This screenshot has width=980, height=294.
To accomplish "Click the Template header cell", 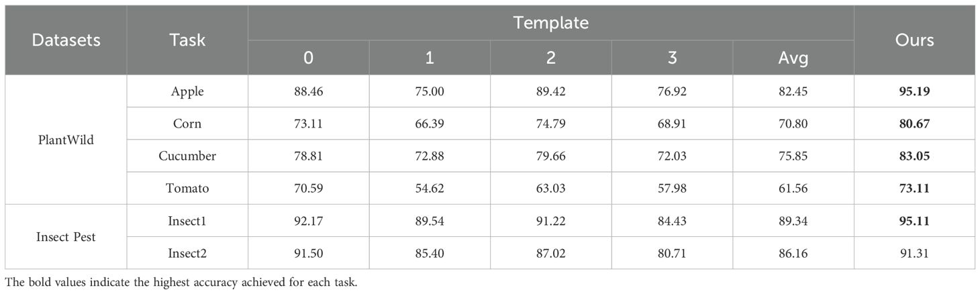I will pos(550,23).
